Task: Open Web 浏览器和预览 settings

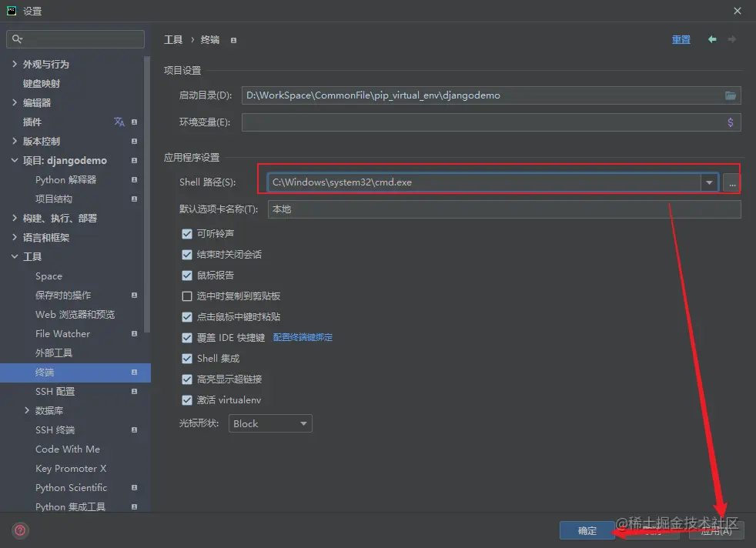Action: point(75,314)
